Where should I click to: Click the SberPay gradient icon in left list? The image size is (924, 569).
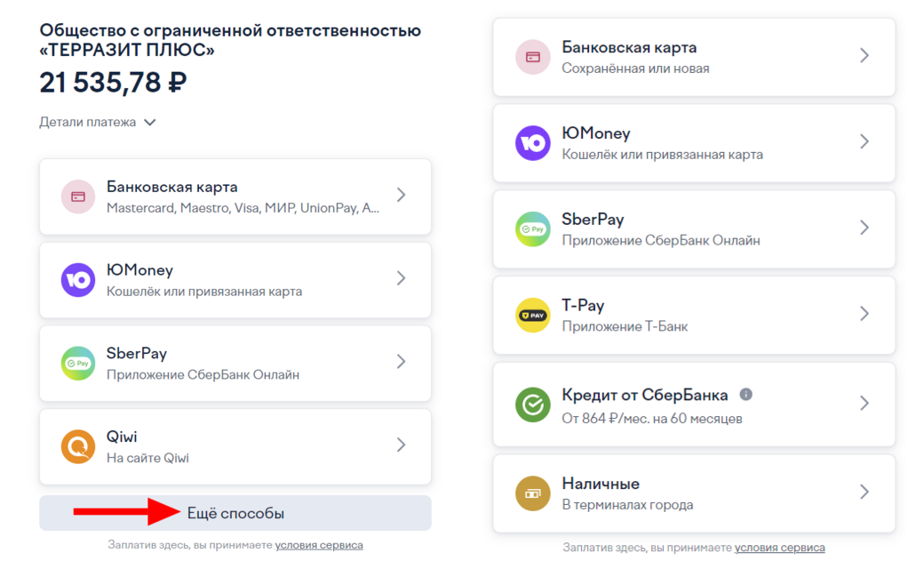tap(78, 364)
